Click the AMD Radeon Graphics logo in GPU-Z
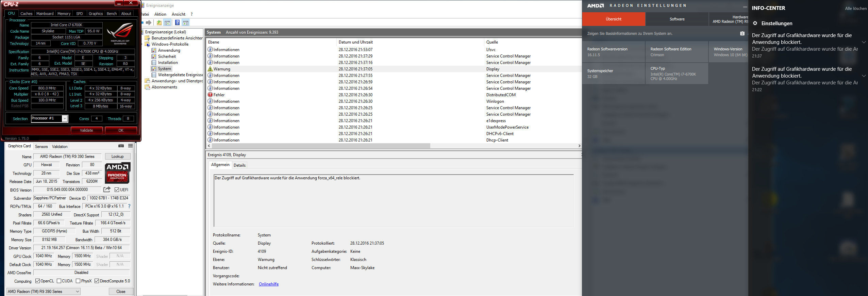 117,172
